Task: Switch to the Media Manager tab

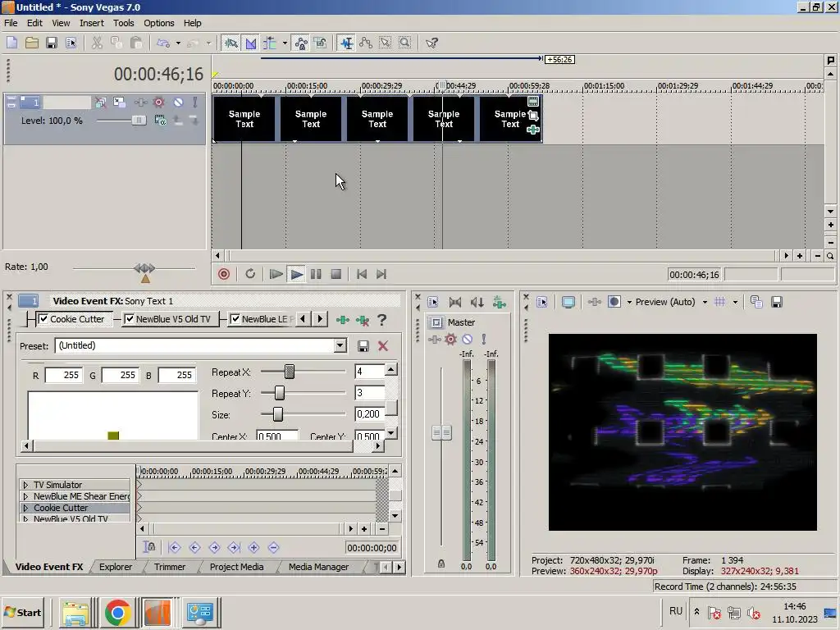Action: (319, 567)
